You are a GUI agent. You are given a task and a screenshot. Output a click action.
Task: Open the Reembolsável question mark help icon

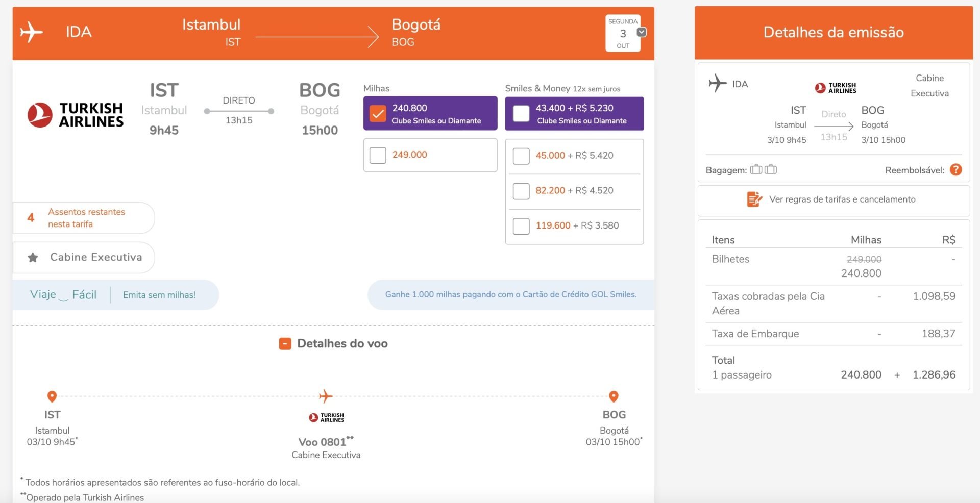[955, 170]
